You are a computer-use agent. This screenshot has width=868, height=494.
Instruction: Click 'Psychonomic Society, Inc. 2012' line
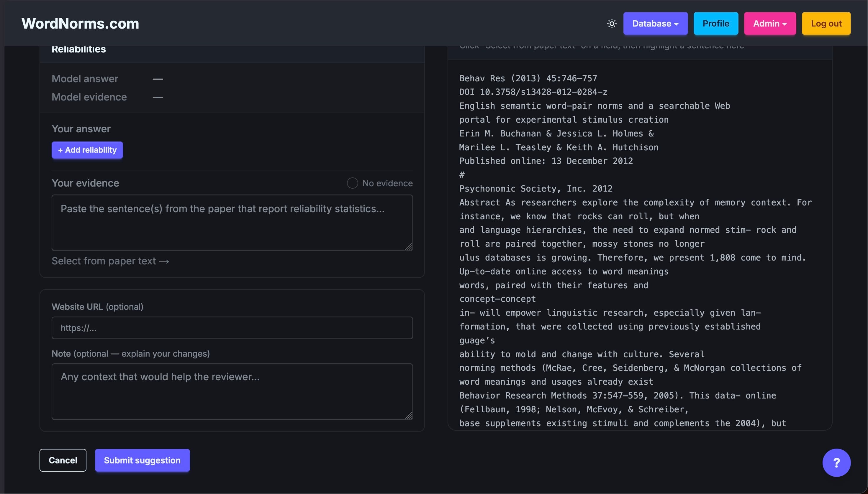[x=536, y=189]
